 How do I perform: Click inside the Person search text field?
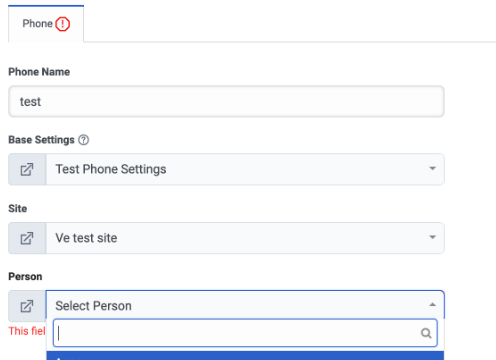tap(245, 333)
